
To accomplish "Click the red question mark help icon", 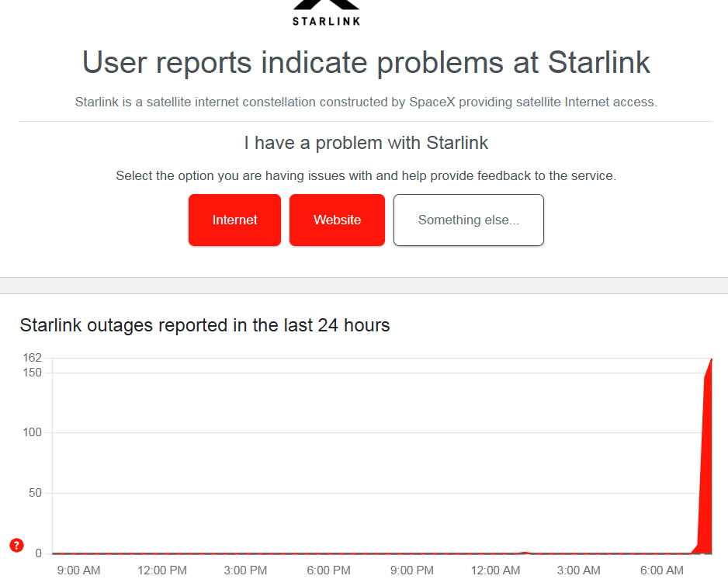I will click(x=16, y=545).
